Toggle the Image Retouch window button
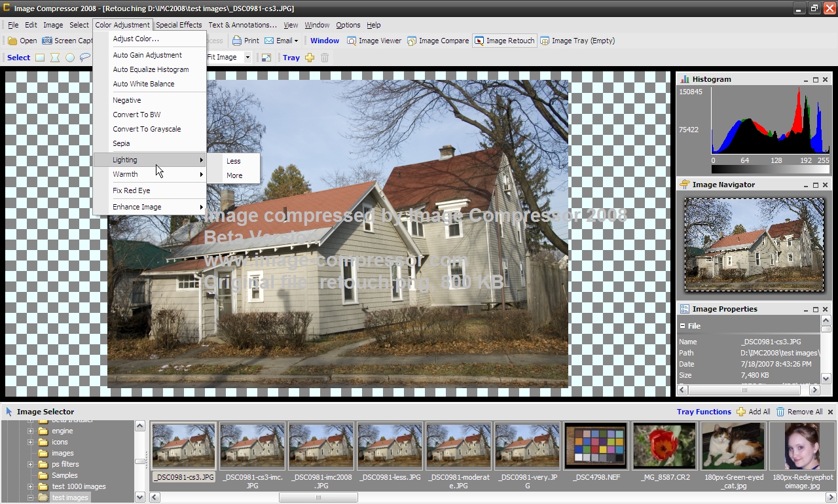The image size is (838, 504). tap(505, 41)
